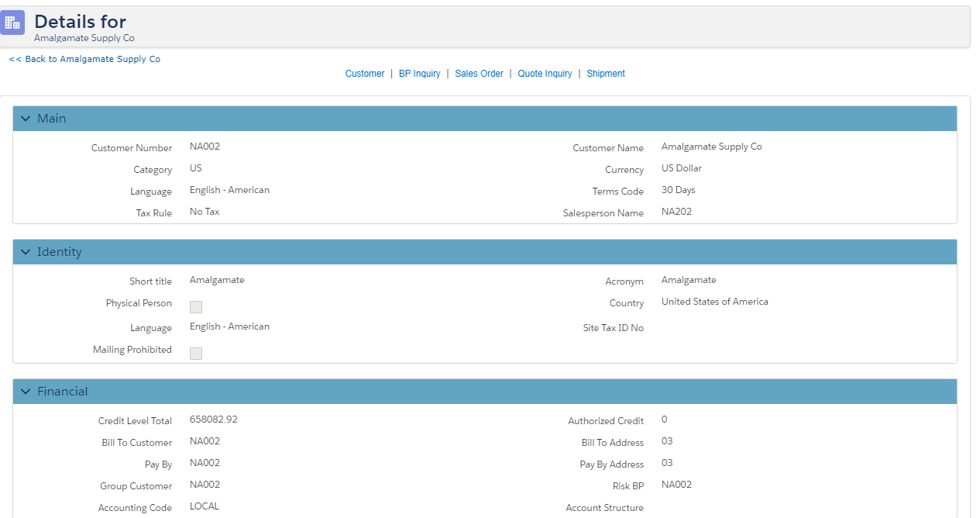Open the Shipment link
980x518 pixels.
click(x=606, y=74)
